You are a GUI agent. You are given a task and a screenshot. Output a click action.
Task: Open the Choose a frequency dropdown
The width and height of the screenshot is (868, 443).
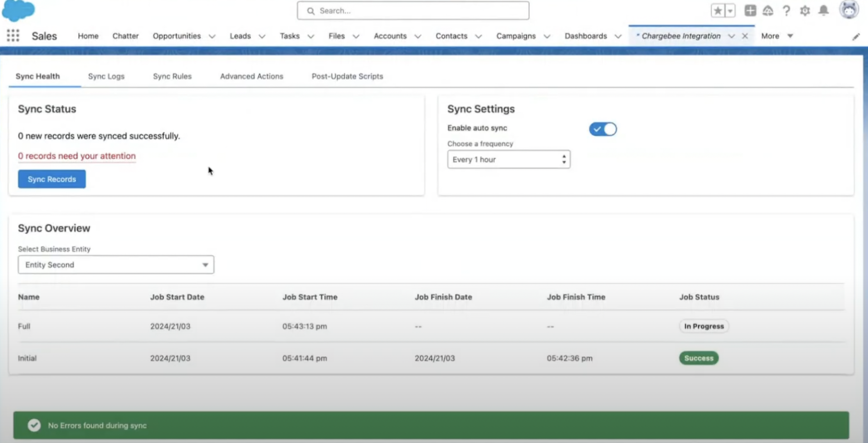coord(509,159)
